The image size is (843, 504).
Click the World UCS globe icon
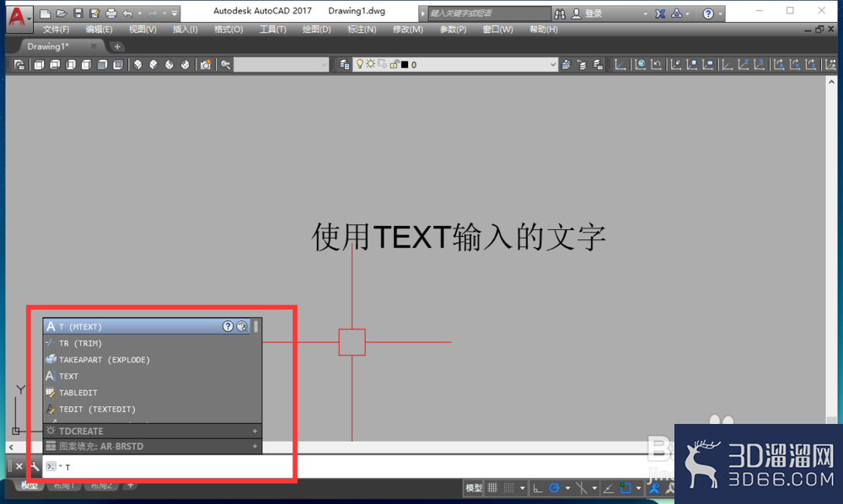point(640,65)
